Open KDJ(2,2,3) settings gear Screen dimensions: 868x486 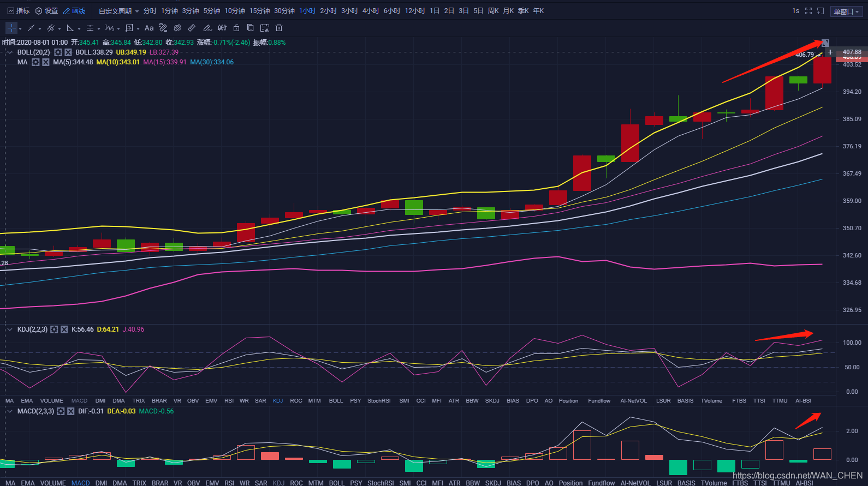pos(54,329)
